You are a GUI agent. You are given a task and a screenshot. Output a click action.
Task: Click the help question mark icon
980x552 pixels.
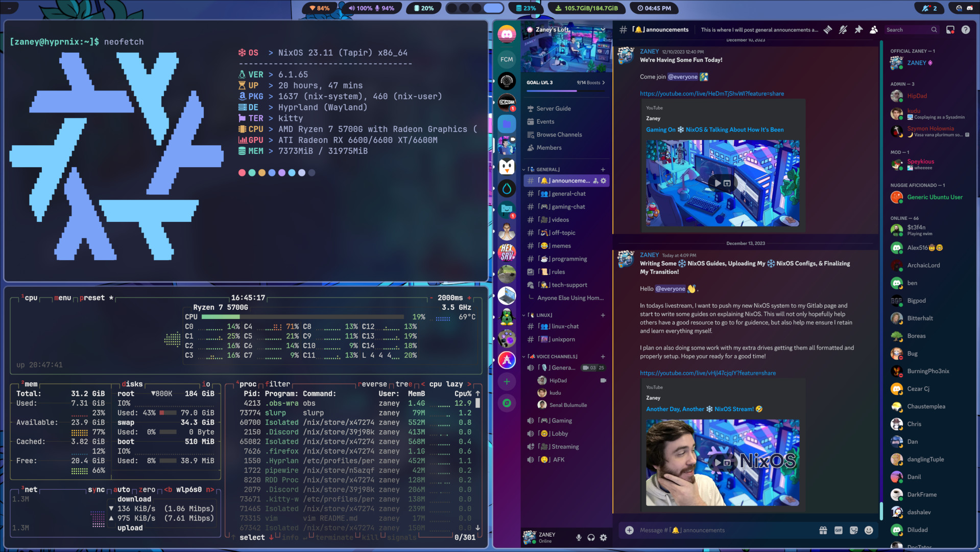(966, 30)
